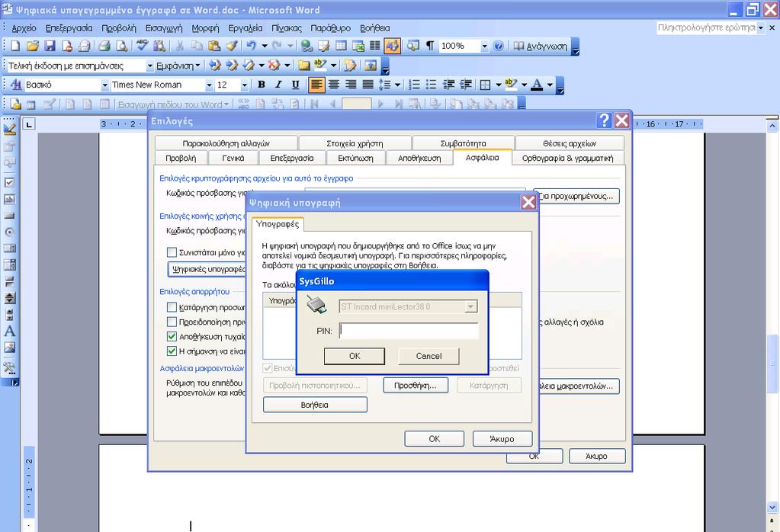
Task: Click the Print icon in toolbar
Action: tap(104, 46)
